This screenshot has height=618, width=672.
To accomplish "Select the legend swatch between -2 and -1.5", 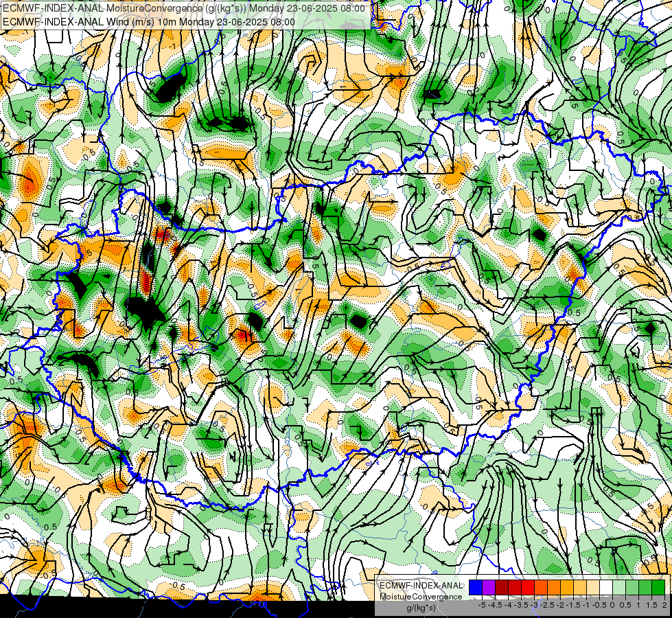I will pos(566,587).
